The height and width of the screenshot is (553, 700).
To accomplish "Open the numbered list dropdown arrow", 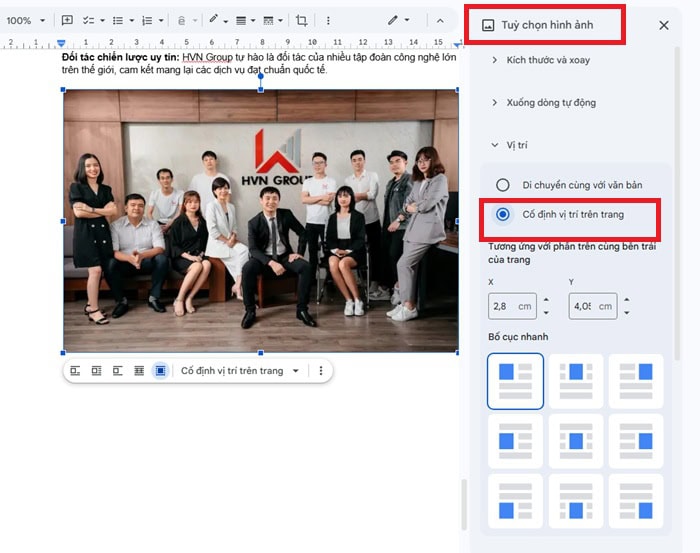I will pos(161,21).
